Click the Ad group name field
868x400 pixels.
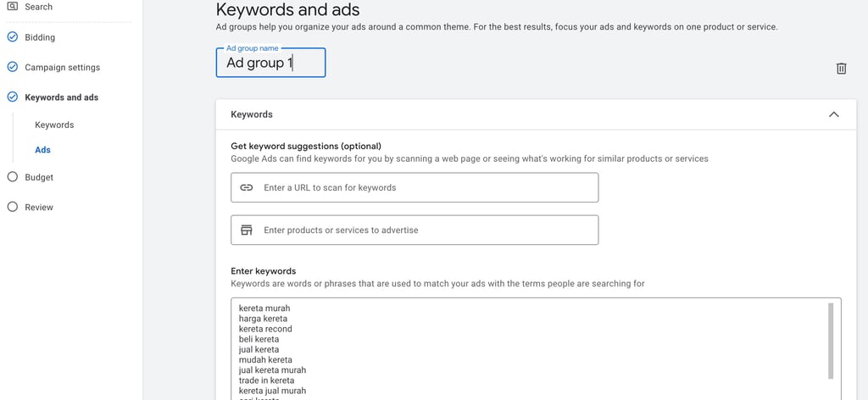270,64
